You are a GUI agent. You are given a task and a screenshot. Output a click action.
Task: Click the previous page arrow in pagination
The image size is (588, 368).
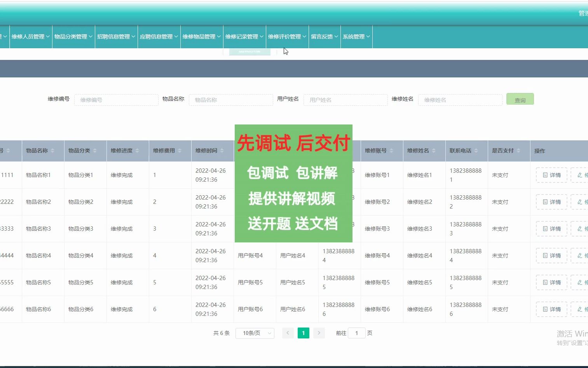pos(288,333)
